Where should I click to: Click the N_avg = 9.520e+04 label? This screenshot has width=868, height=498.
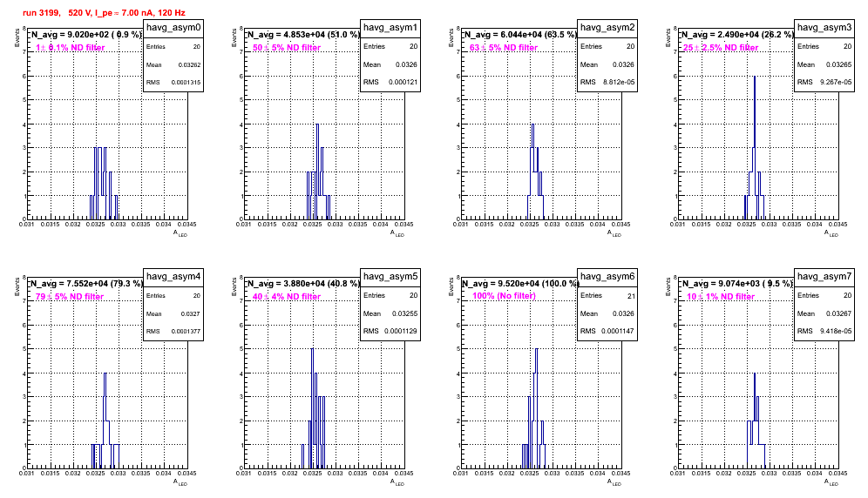coord(520,283)
